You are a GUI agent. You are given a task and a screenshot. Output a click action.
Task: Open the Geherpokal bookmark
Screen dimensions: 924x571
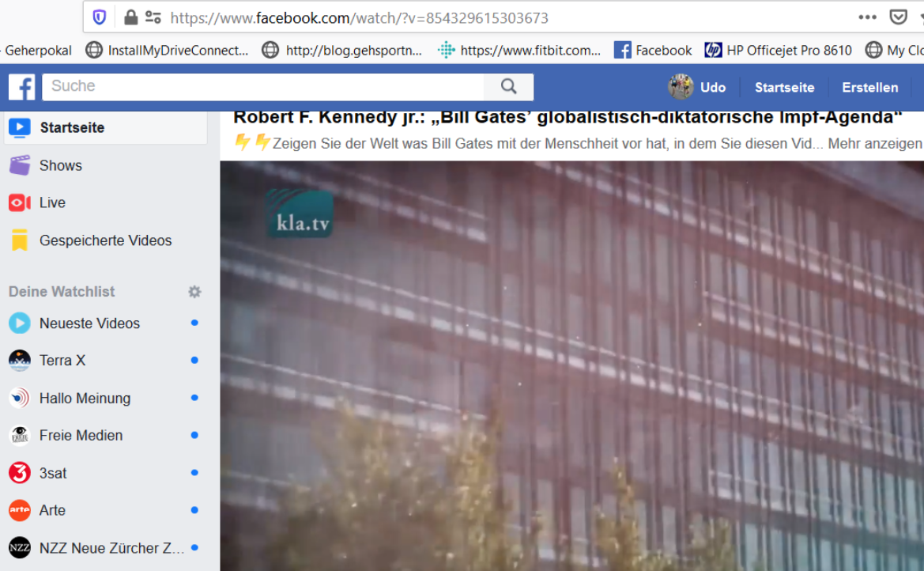tap(36, 50)
